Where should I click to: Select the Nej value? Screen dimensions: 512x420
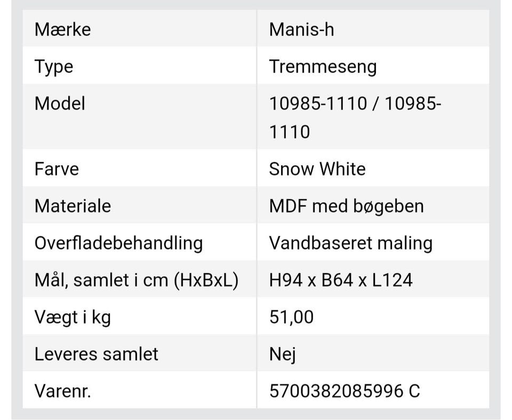[x=282, y=354]
